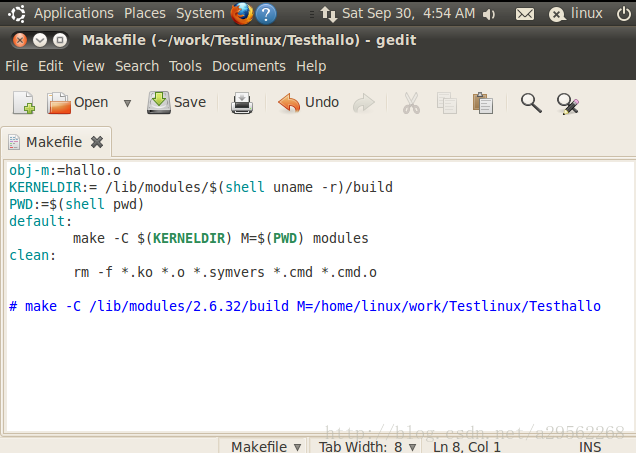This screenshot has width=636, height=453.
Task: Click the volume speaker icon
Action: coord(489,15)
